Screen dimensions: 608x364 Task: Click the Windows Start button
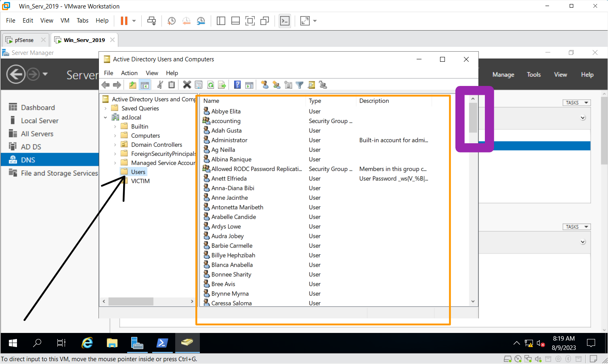pos(13,343)
